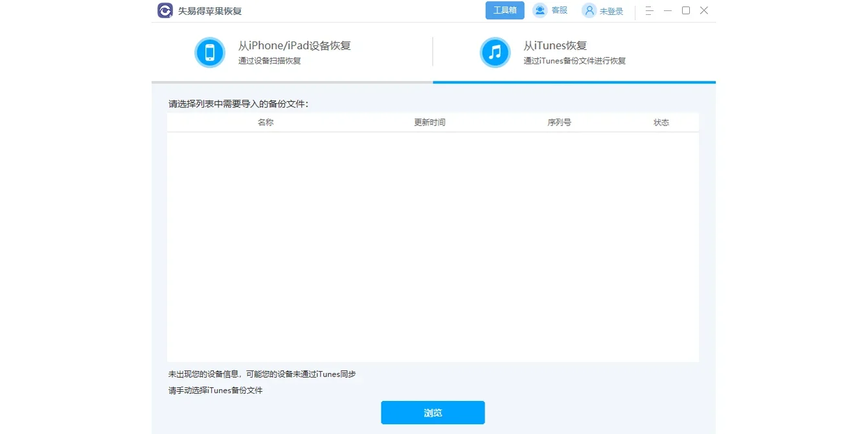The width and height of the screenshot is (868, 434).
Task: Click the blue iTunes music note icon
Action: (495, 52)
